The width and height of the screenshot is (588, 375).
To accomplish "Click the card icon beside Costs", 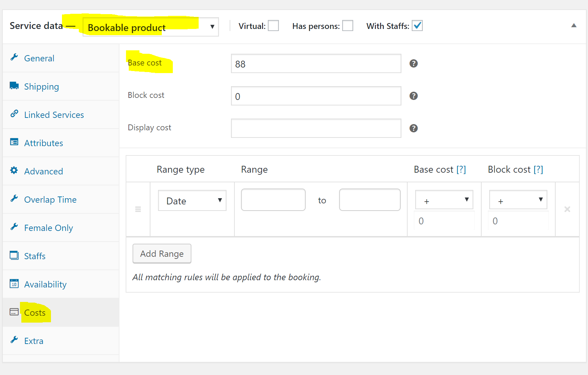I will pyautogui.click(x=14, y=312).
